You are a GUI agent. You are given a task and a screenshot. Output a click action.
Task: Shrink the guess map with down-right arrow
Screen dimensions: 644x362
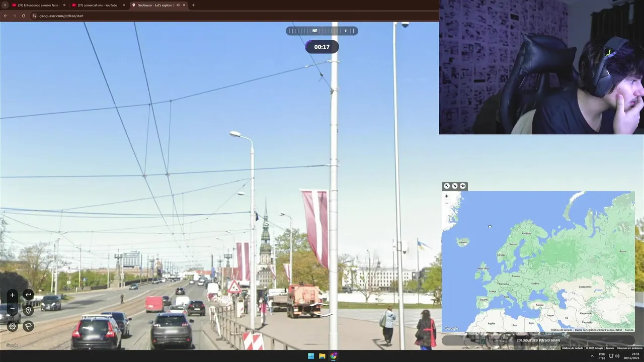click(455, 186)
